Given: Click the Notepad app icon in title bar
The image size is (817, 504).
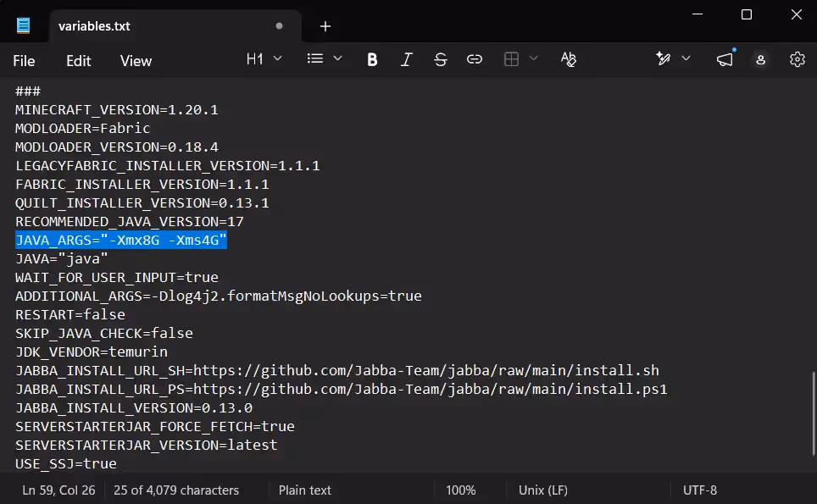Looking at the screenshot, I should [23, 25].
